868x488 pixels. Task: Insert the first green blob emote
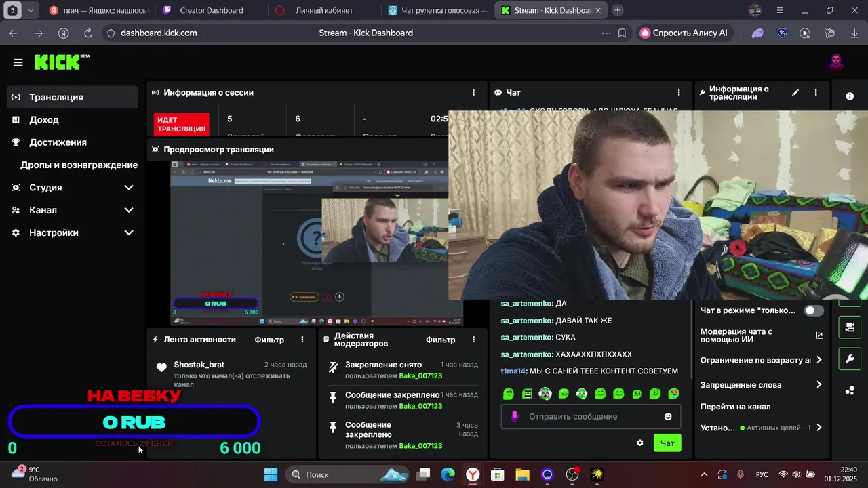(x=508, y=393)
